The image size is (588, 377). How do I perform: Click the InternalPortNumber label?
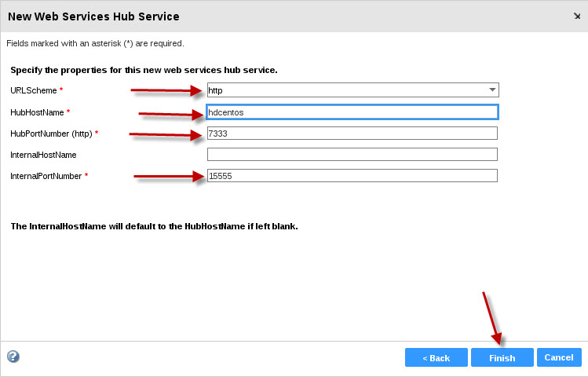click(46, 176)
